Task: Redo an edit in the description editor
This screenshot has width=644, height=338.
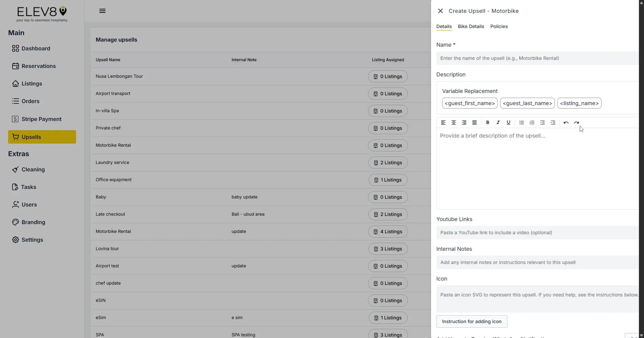Action: click(x=576, y=122)
